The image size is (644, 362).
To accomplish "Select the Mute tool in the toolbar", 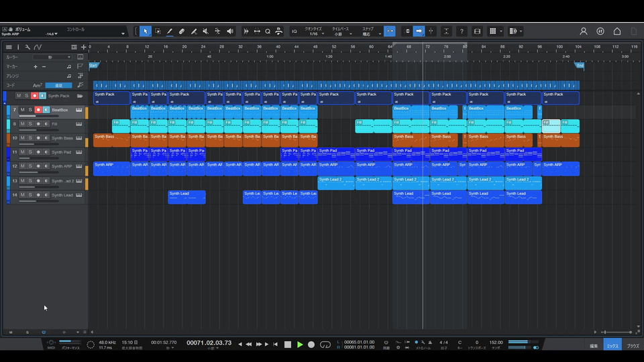I will click(x=206, y=32).
